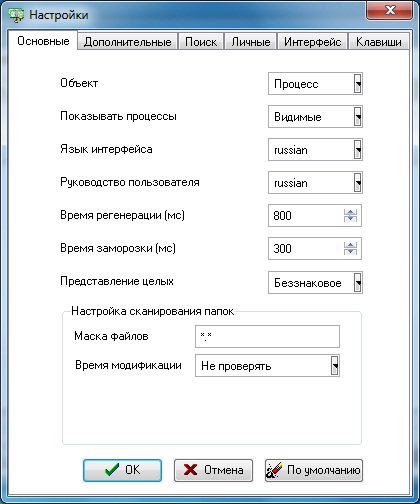Decrease Время регенерации with down arrow
The width and height of the screenshot is (420, 504).
(x=350, y=219)
